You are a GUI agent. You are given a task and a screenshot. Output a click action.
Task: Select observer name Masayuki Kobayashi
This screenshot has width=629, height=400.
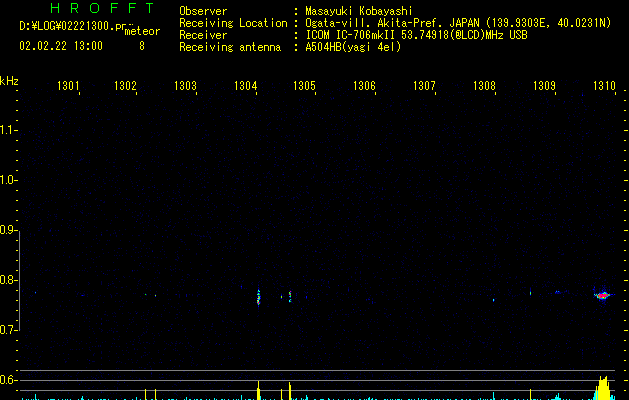point(359,11)
